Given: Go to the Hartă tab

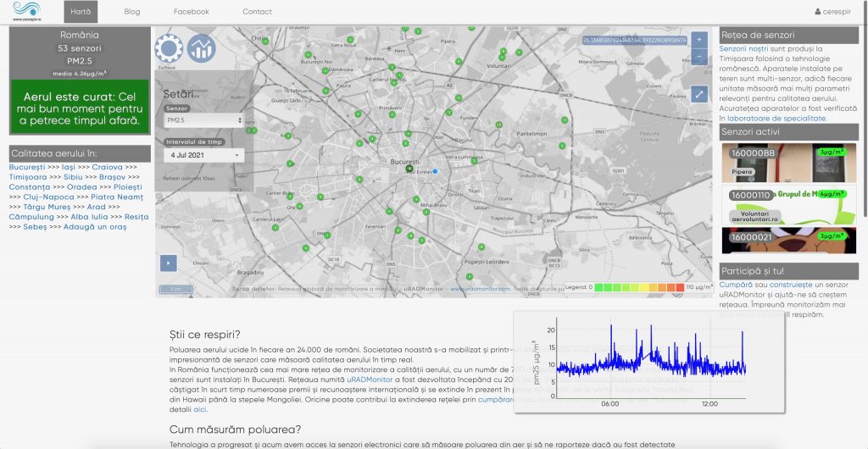Looking at the screenshot, I should tap(81, 12).
